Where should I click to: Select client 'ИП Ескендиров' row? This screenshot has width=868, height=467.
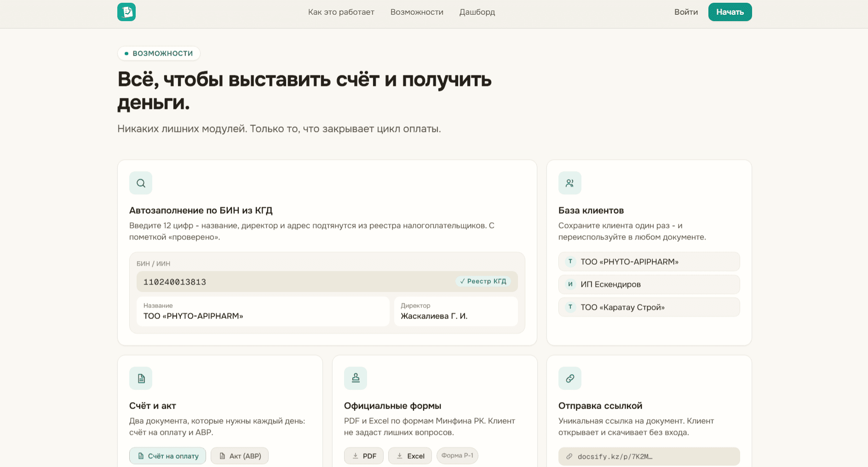pyautogui.click(x=649, y=285)
